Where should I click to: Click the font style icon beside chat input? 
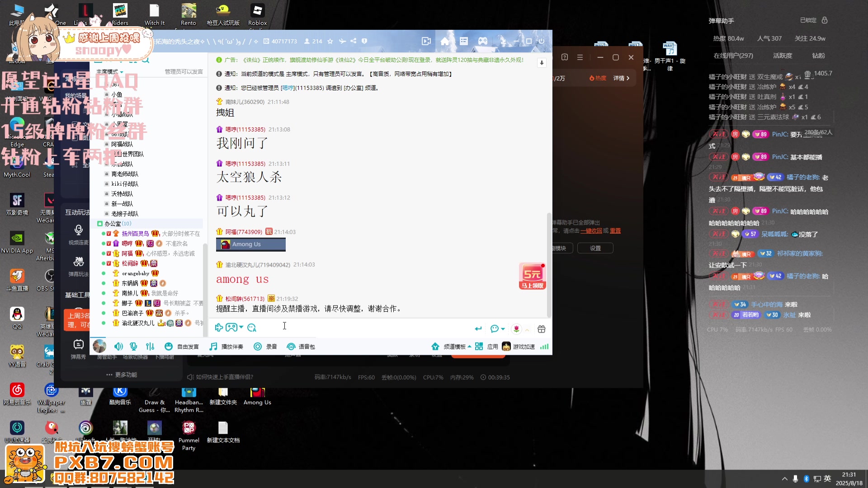pyautogui.click(x=252, y=328)
